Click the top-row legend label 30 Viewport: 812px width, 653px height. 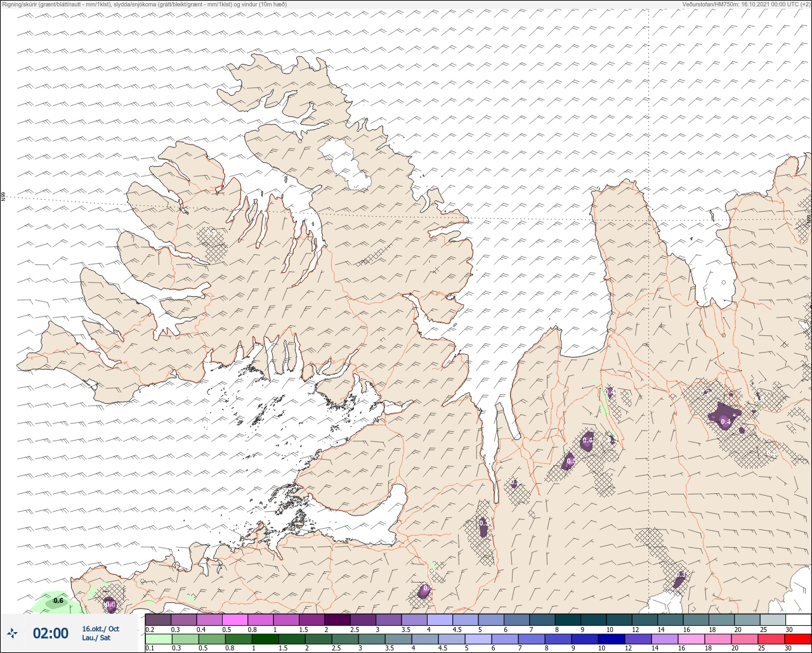(x=789, y=630)
